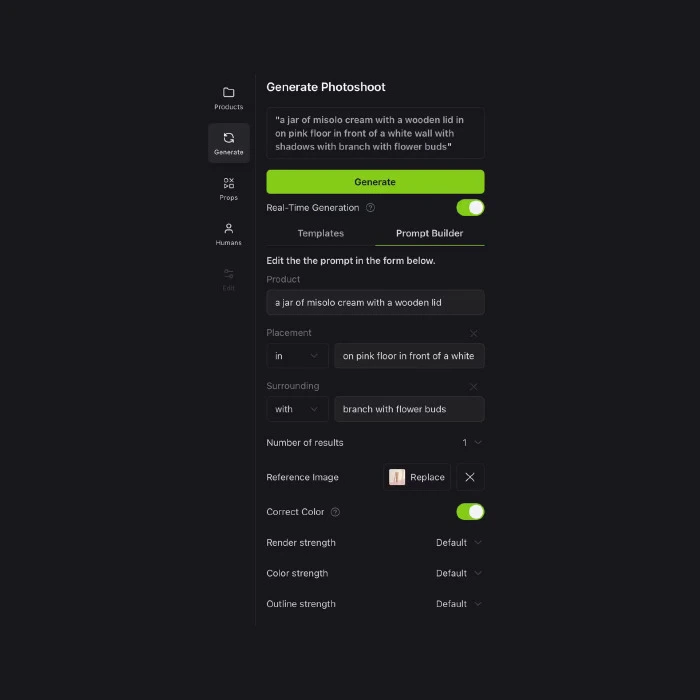
Task: Toggle Real-Time Generation switch
Action: coord(470,208)
